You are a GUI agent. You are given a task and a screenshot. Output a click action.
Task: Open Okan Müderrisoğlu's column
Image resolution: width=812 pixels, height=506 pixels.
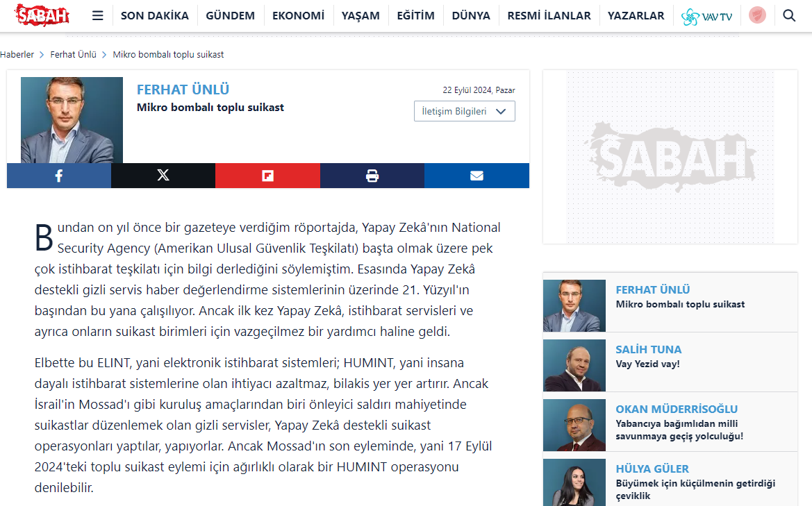[679, 430]
